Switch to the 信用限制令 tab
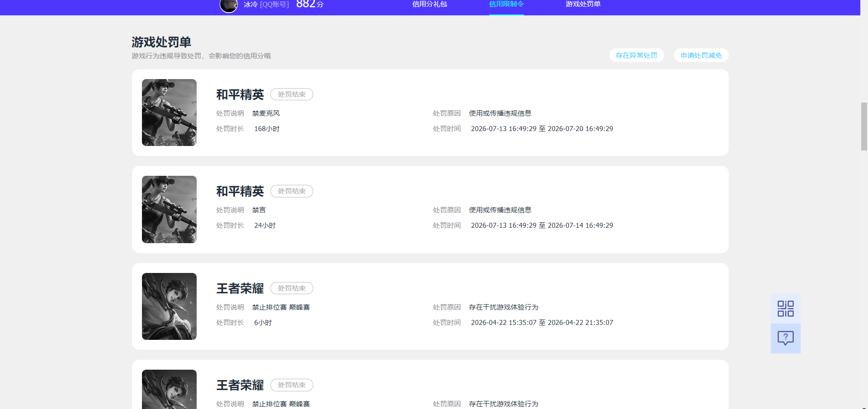 click(x=506, y=4)
